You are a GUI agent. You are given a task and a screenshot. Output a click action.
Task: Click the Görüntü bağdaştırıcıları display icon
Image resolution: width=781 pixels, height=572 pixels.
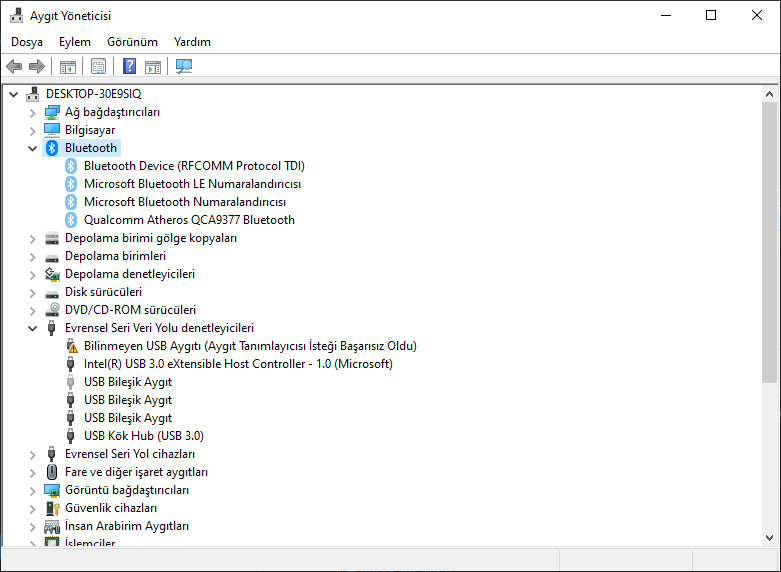point(52,490)
